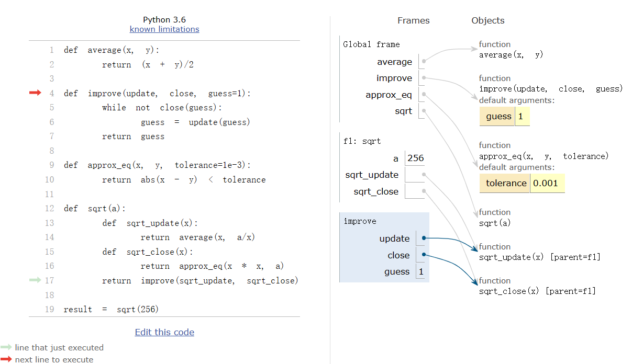632x364 pixels.
Task: Click the blue pointer dot next to close
Action: tap(424, 255)
